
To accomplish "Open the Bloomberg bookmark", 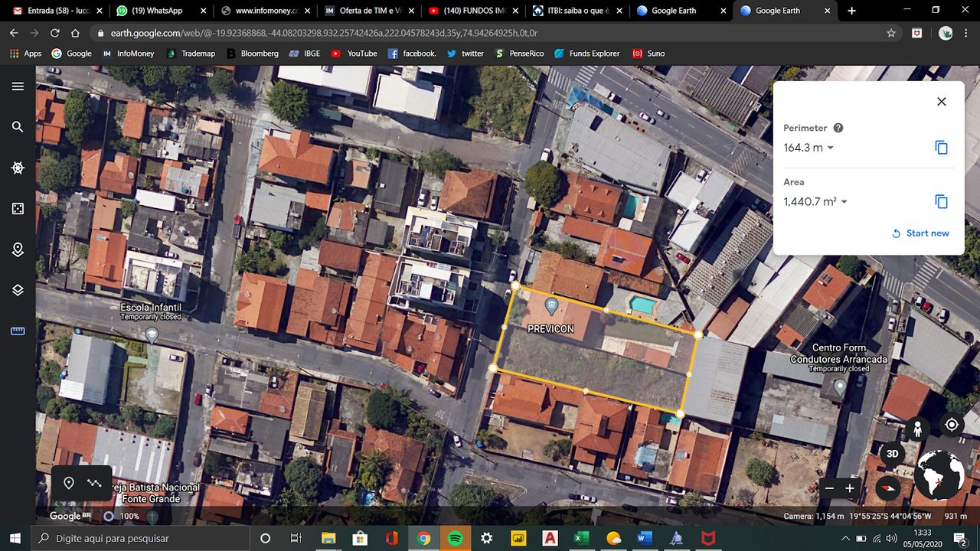I will (x=252, y=54).
